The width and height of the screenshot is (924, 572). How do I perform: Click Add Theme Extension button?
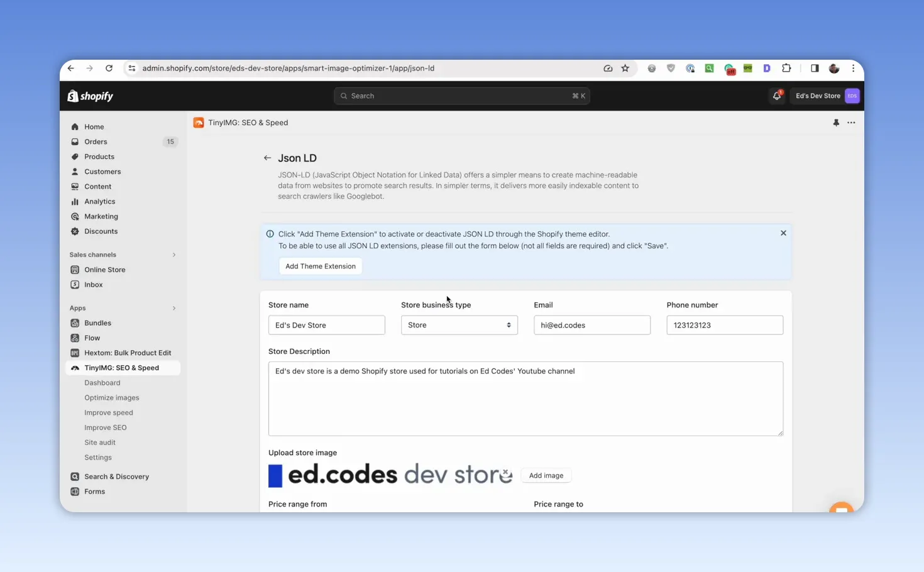click(x=321, y=266)
